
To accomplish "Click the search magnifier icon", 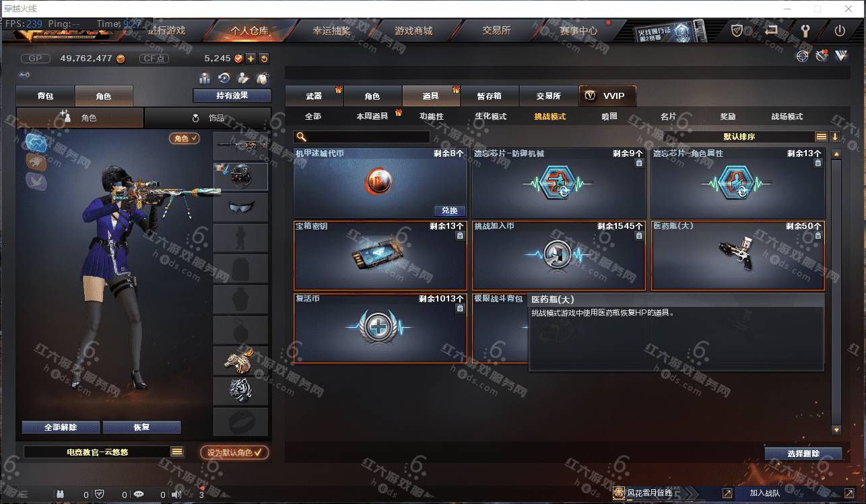I will 302,137.
